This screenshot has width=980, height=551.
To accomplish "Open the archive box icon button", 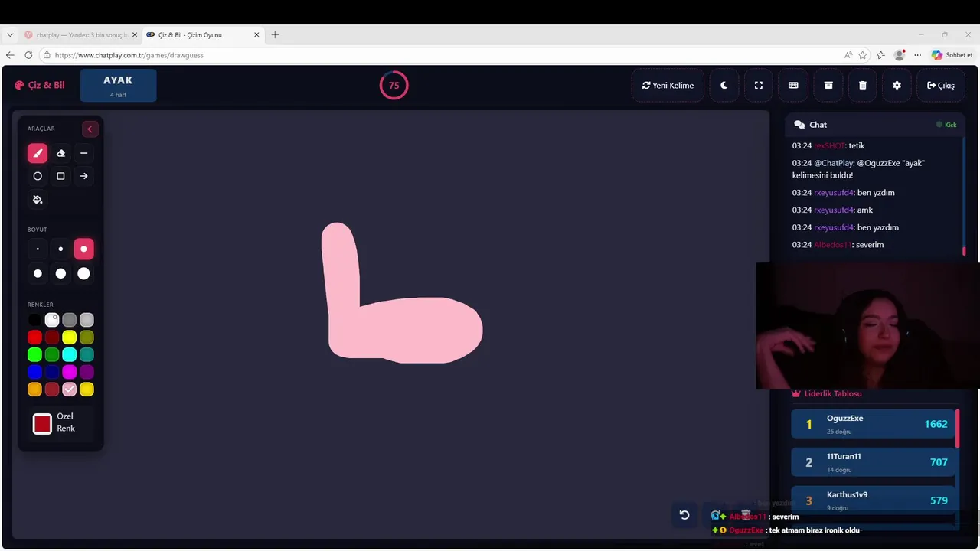I will coord(828,86).
